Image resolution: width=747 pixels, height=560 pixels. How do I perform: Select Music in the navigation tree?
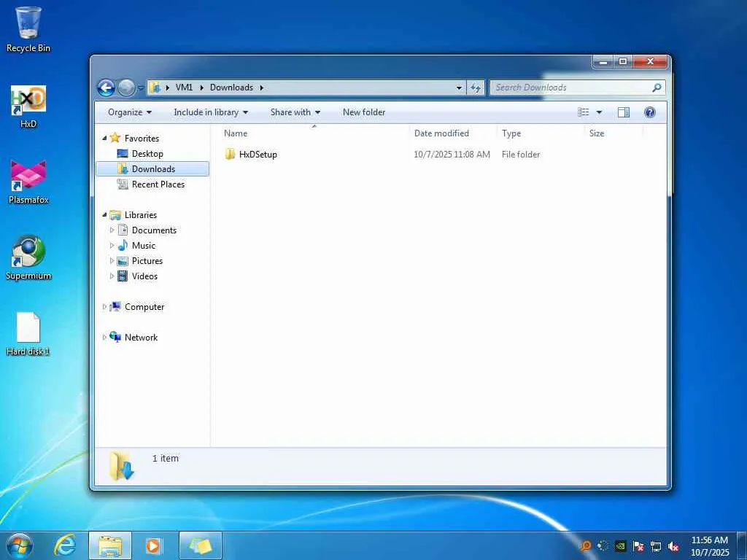tap(144, 245)
